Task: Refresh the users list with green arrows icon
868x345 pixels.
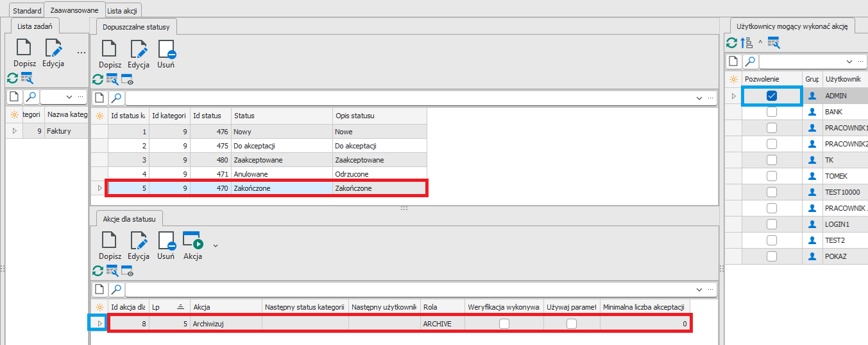Action: click(731, 43)
